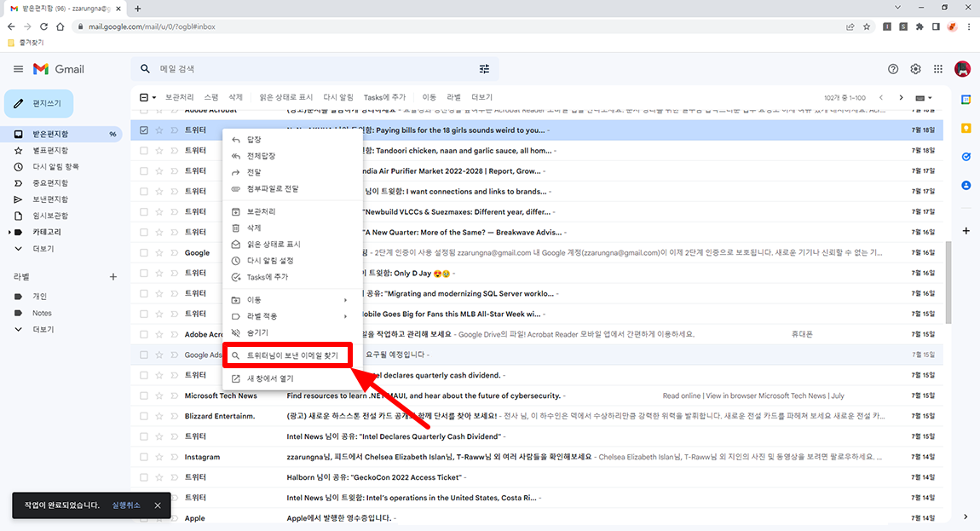Open the input tools dropdown in toolbar

(923, 97)
